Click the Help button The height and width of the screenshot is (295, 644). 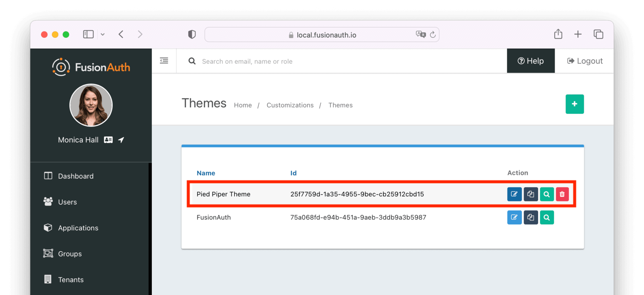point(530,61)
